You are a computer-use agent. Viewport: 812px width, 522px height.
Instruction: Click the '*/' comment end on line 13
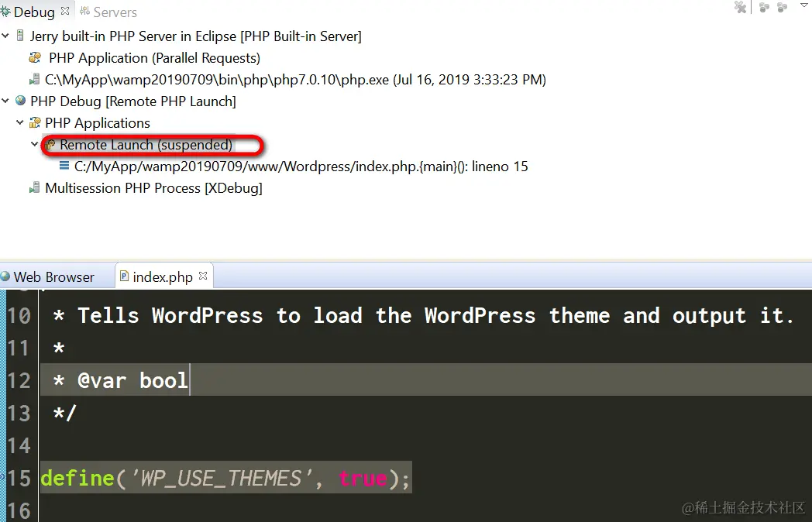[65, 414]
